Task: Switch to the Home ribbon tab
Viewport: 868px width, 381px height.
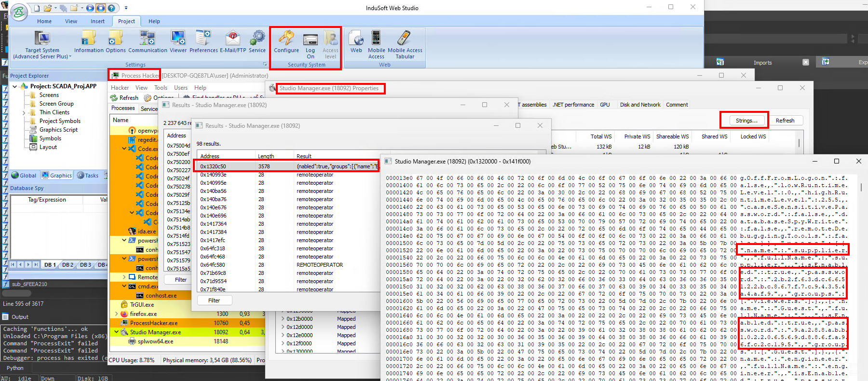Action: (x=44, y=21)
